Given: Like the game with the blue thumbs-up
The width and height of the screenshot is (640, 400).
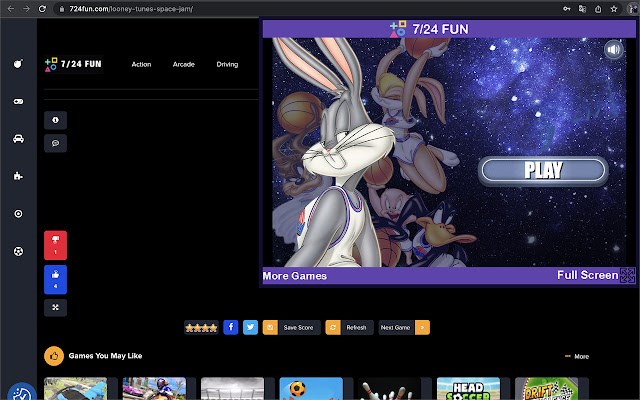Looking at the screenshot, I should point(56,280).
